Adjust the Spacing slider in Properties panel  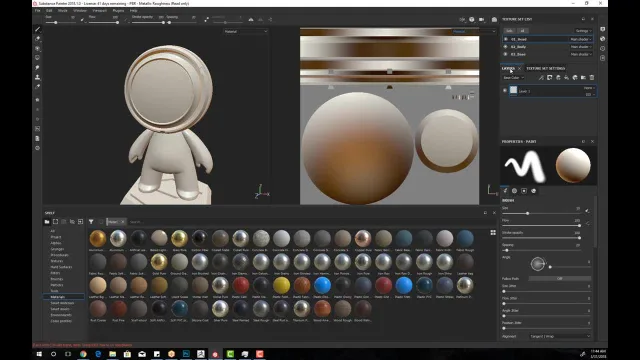click(x=542, y=250)
